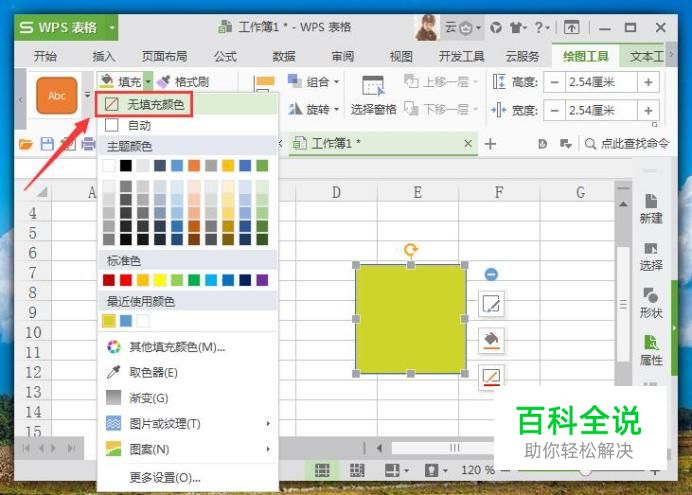This screenshot has width=692, height=495.
Task: Click the Print toolbar icon
Action: click(88, 144)
